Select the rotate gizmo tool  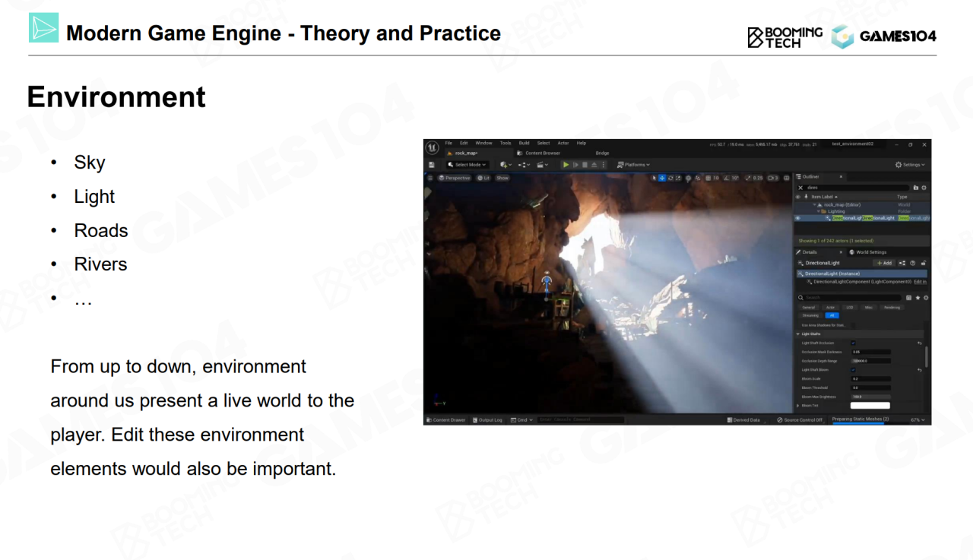pos(670,178)
